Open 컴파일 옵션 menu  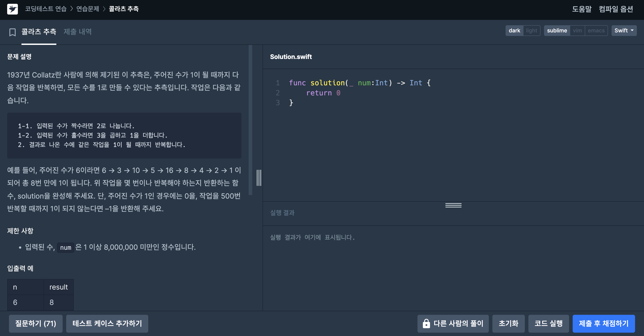(x=616, y=9)
